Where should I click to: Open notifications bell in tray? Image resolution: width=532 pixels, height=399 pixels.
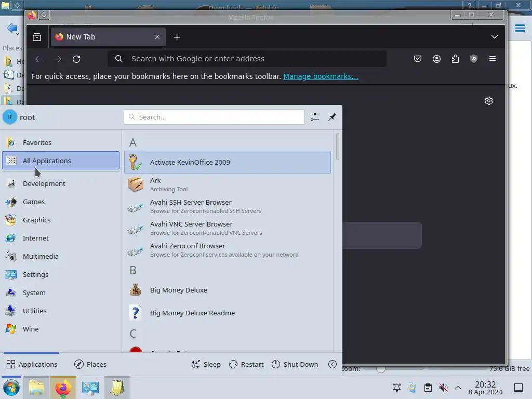(x=396, y=388)
